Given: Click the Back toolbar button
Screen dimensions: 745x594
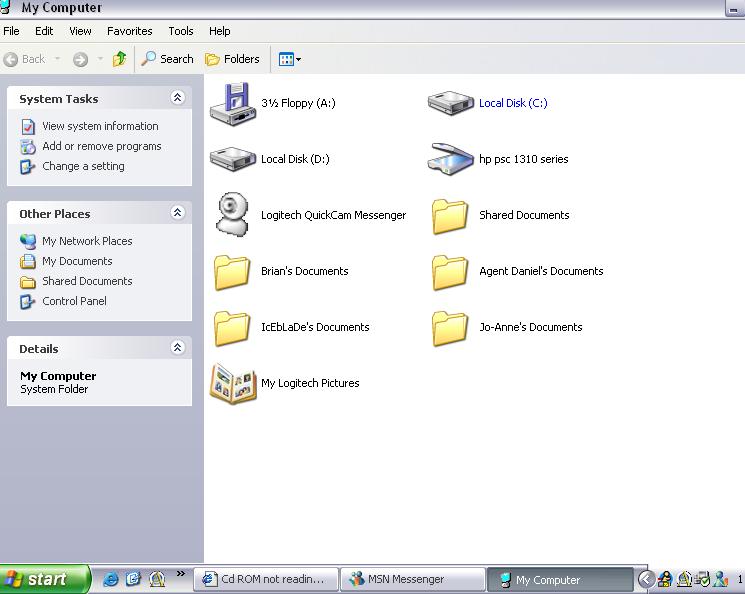Looking at the screenshot, I should point(24,59).
